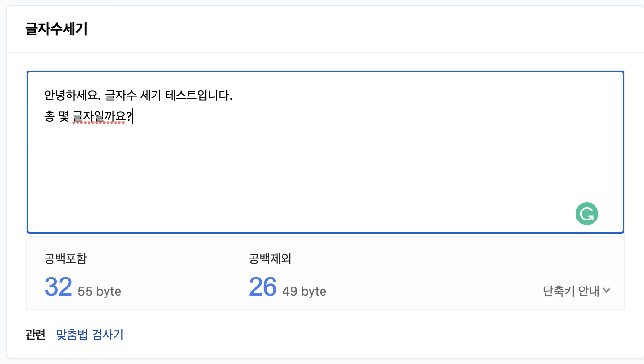Click the 관련 label beside the link
Screen dimensions: 644x364
click(35, 335)
